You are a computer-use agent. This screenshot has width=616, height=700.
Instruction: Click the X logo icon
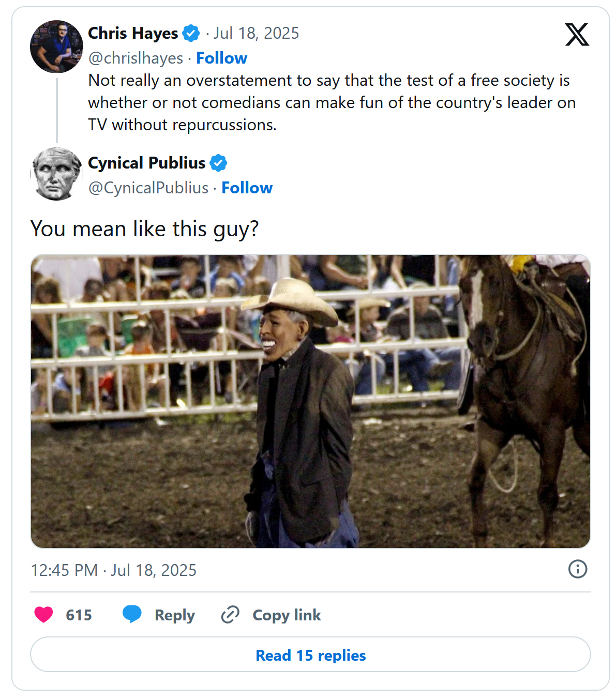[577, 35]
